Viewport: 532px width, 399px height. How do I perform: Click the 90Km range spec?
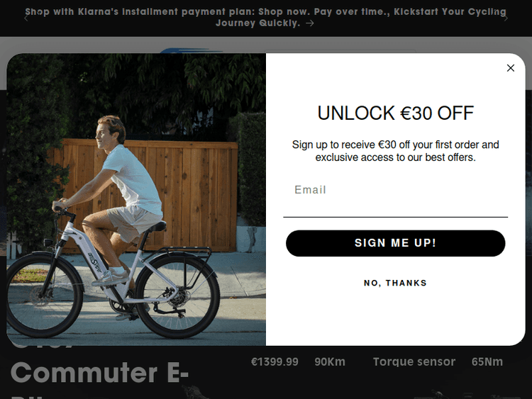[330, 361]
